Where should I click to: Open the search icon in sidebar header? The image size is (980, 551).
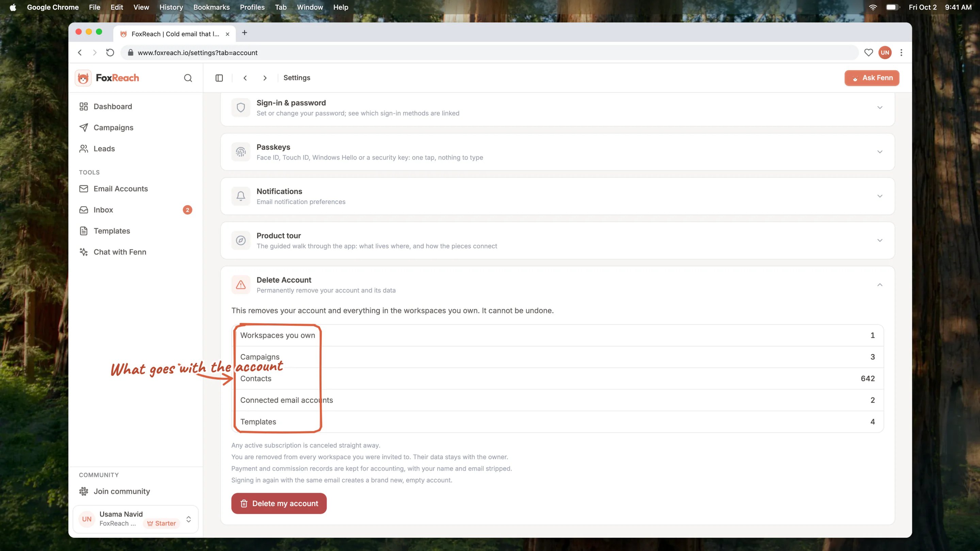point(188,78)
